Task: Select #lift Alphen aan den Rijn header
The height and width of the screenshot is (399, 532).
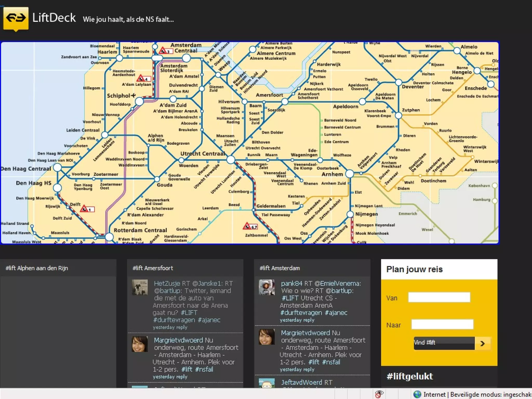Action: pyautogui.click(x=37, y=268)
